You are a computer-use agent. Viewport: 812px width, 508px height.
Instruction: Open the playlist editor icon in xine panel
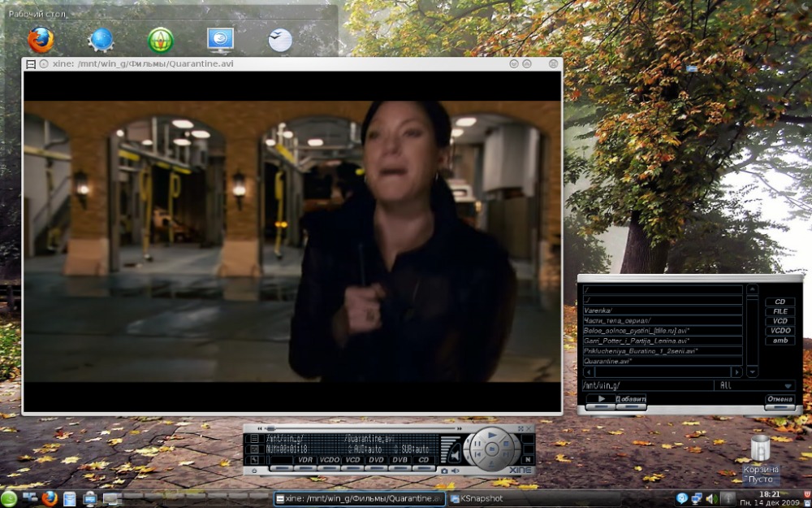pos(253,439)
